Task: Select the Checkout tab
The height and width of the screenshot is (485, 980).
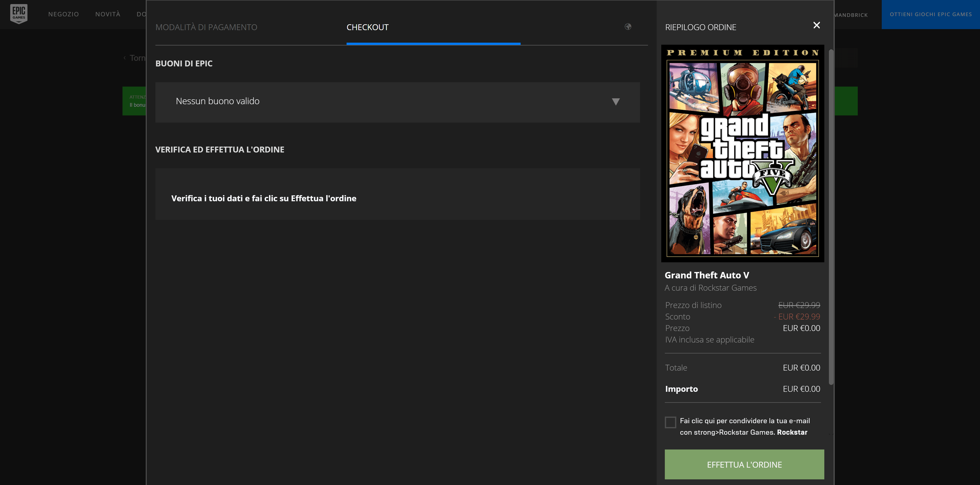Action: (367, 27)
